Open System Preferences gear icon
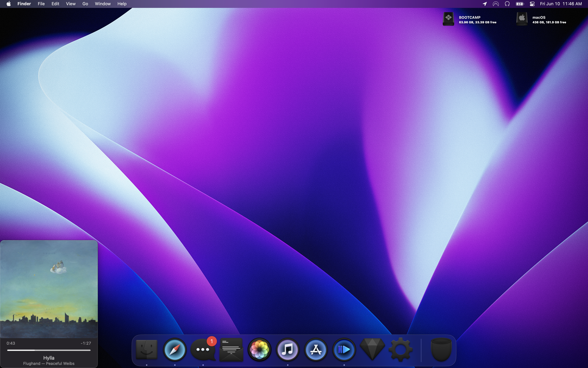This screenshot has height=368, width=588. tap(400, 350)
